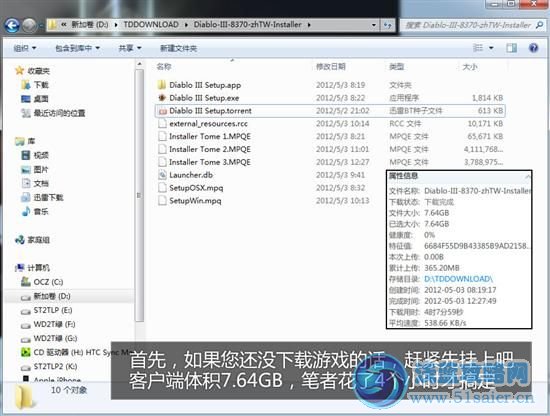Open the 音乐 library

click(41, 212)
